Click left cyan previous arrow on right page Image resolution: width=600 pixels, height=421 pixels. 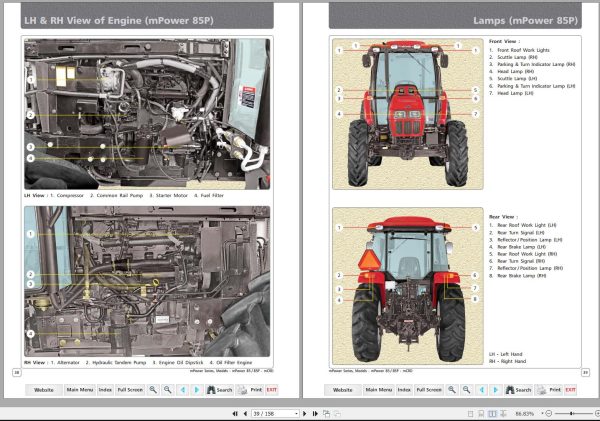(x=481, y=390)
